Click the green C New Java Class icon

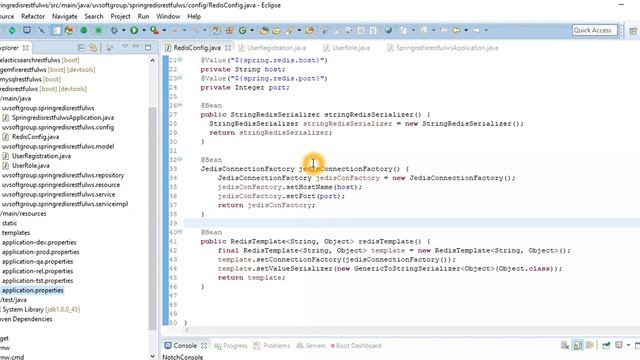pos(242,30)
